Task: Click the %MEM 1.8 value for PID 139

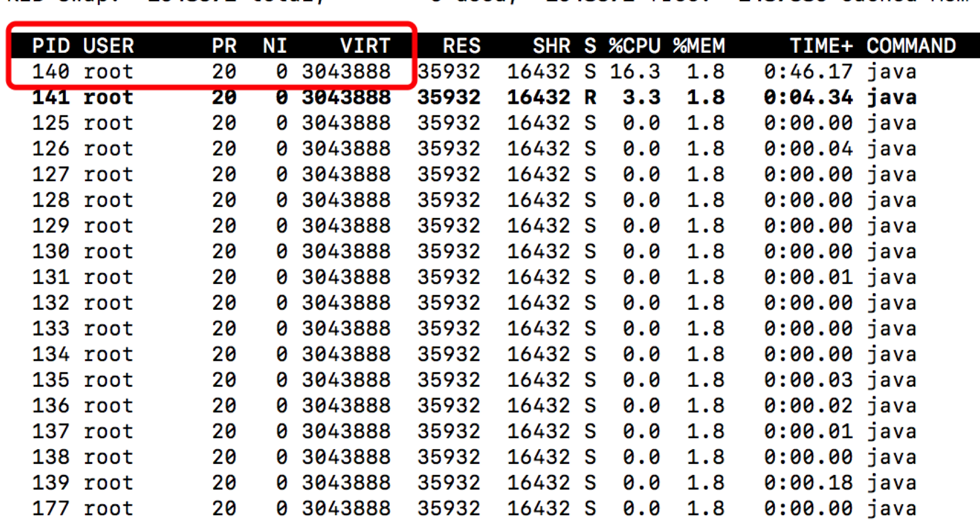Action: tap(705, 482)
